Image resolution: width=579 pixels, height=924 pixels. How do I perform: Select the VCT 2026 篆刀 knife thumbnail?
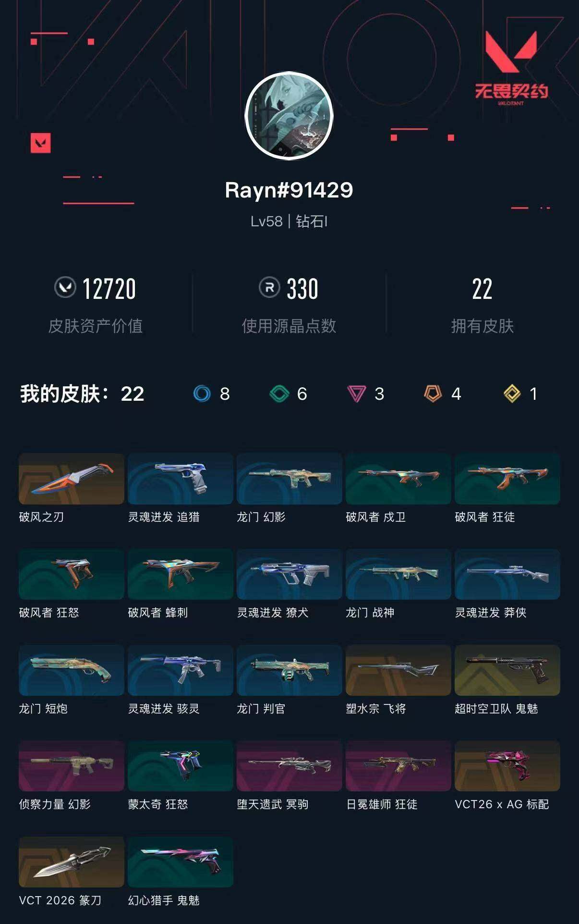pos(72,862)
